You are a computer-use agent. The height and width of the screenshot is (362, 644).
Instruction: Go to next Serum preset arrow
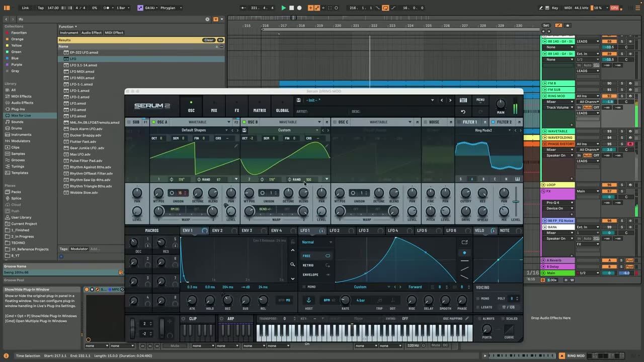(450, 100)
